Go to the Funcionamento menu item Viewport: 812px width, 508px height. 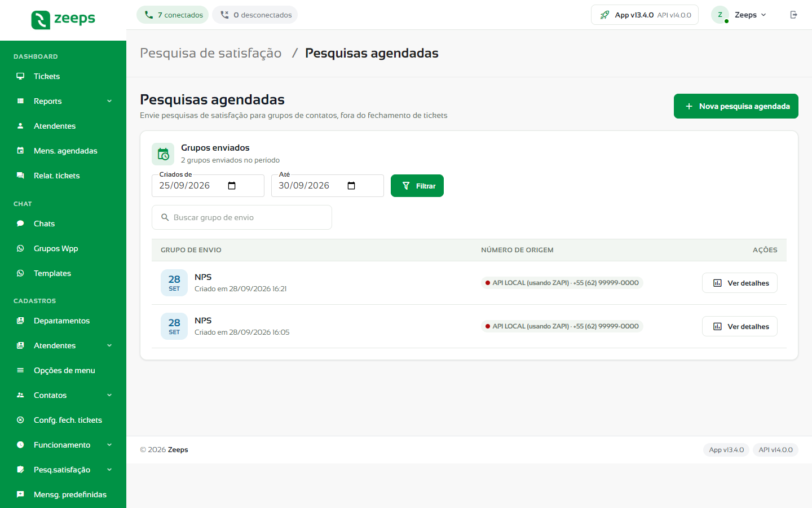pos(63,445)
